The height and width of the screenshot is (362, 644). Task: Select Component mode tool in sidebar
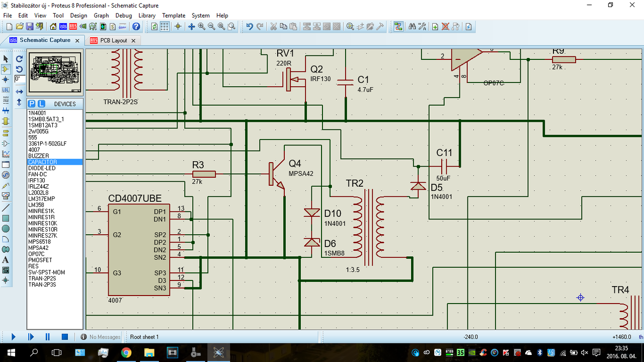6,69
